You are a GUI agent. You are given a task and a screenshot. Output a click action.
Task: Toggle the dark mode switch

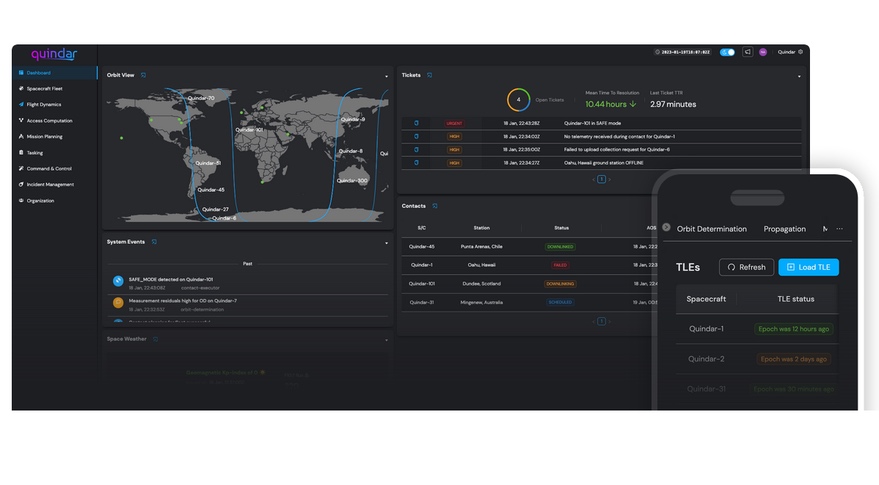coord(727,52)
